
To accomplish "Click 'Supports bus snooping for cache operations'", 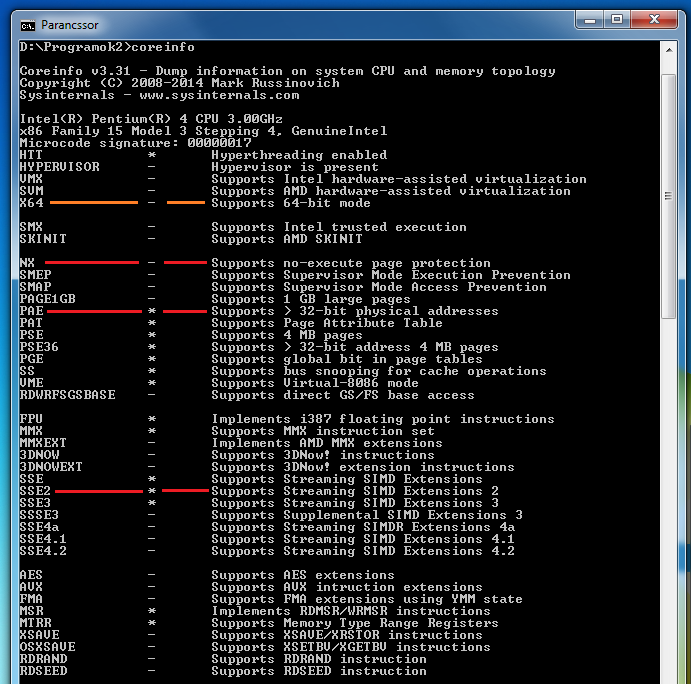I will pos(379,371).
